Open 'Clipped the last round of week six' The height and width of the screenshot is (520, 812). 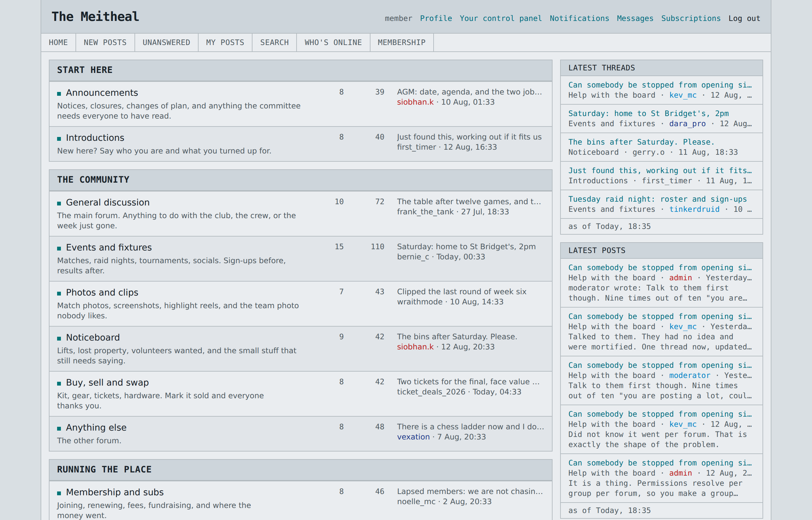pyautogui.click(x=462, y=291)
